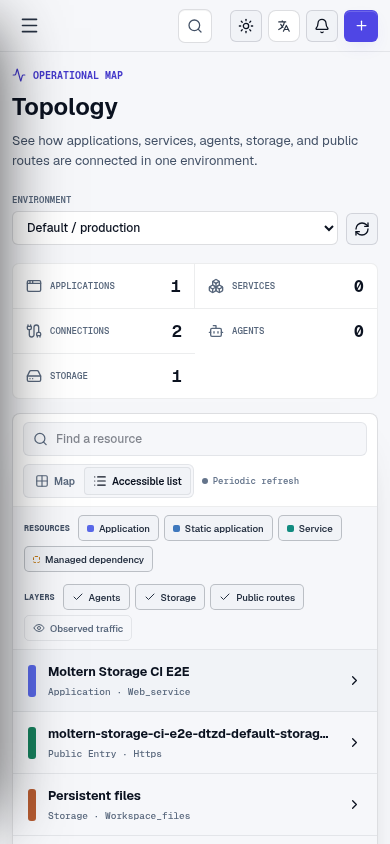The height and width of the screenshot is (844, 390).
Task: Uncheck the Public routes layer
Action: [x=257, y=597]
